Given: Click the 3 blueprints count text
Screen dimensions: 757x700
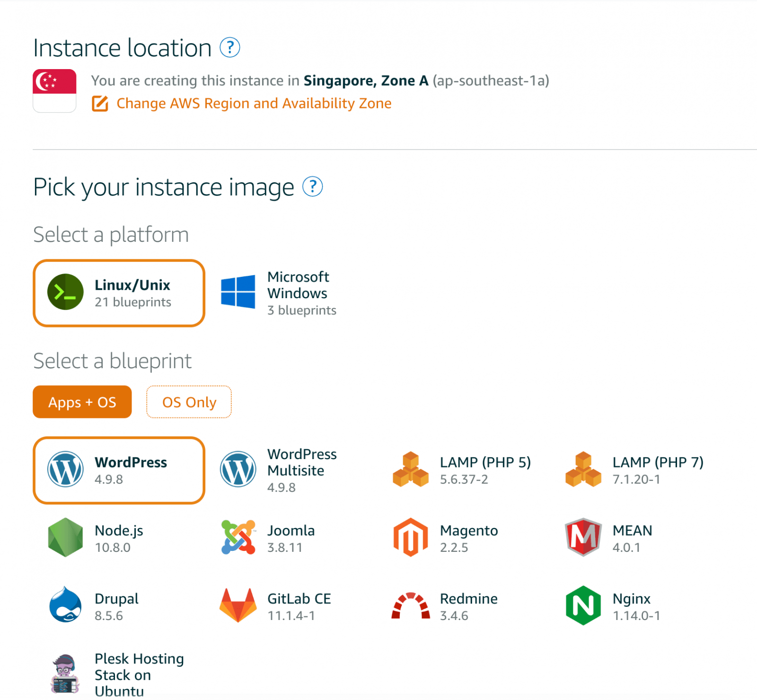Looking at the screenshot, I should coord(302,310).
